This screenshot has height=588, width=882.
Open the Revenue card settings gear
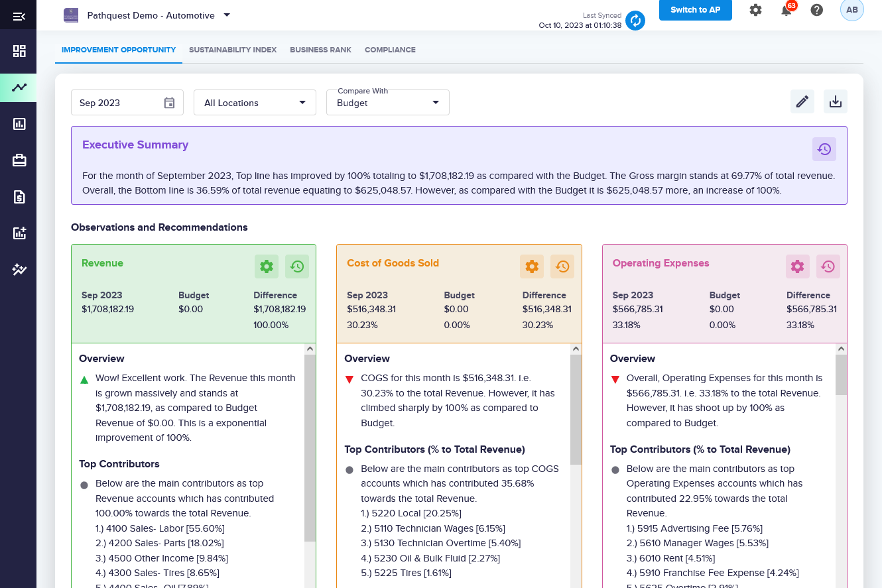267,266
